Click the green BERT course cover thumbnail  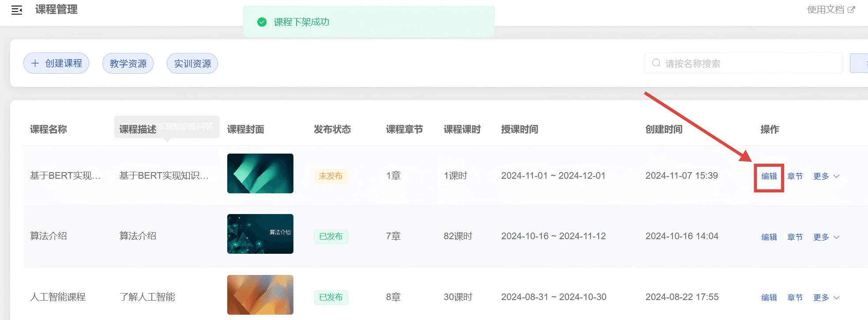(260, 173)
